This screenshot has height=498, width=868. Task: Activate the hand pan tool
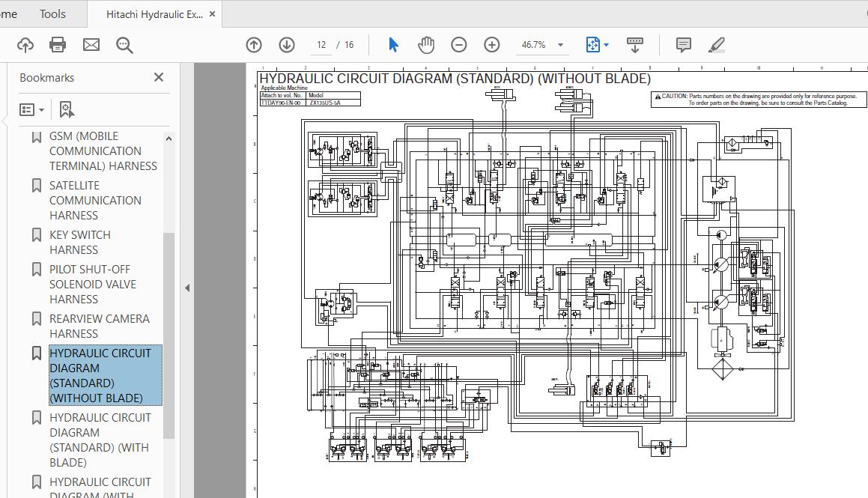click(x=425, y=45)
